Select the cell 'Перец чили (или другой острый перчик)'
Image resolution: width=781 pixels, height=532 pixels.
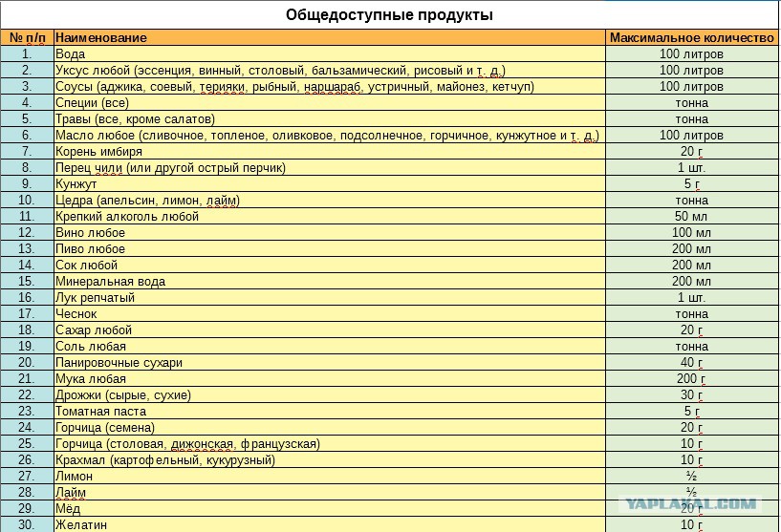tap(330, 168)
